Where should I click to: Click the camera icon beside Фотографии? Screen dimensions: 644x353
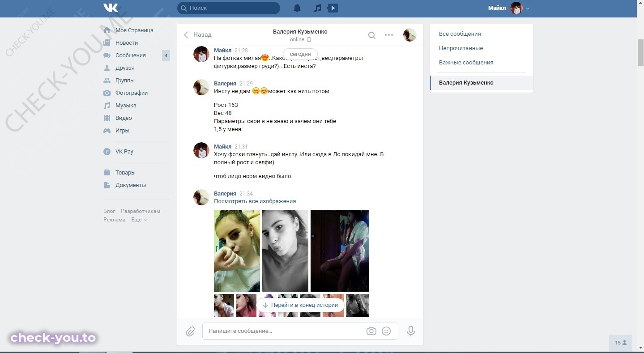[x=107, y=93]
